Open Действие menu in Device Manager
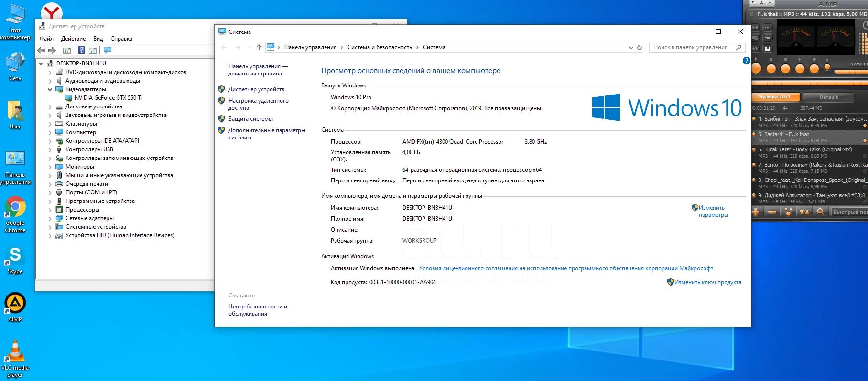The height and width of the screenshot is (381, 868). pos(73,39)
